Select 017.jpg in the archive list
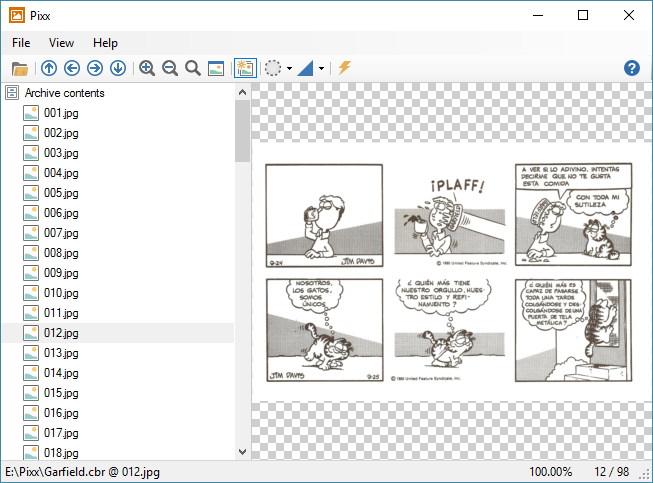The image size is (653, 483). (x=61, y=433)
